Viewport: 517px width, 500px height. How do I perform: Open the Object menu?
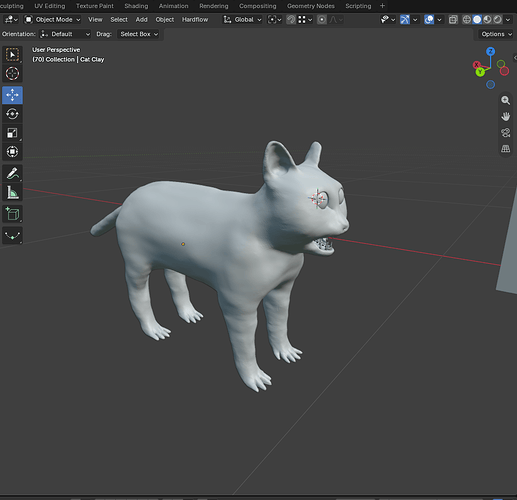point(165,20)
